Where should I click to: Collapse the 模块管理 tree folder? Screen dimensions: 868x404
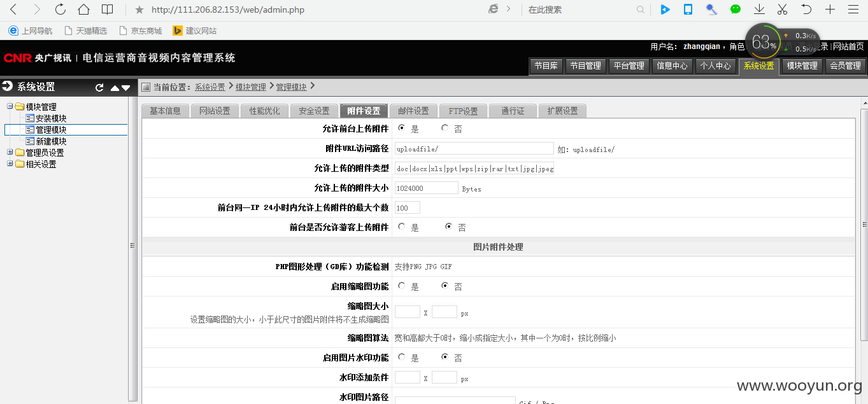(x=10, y=107)
